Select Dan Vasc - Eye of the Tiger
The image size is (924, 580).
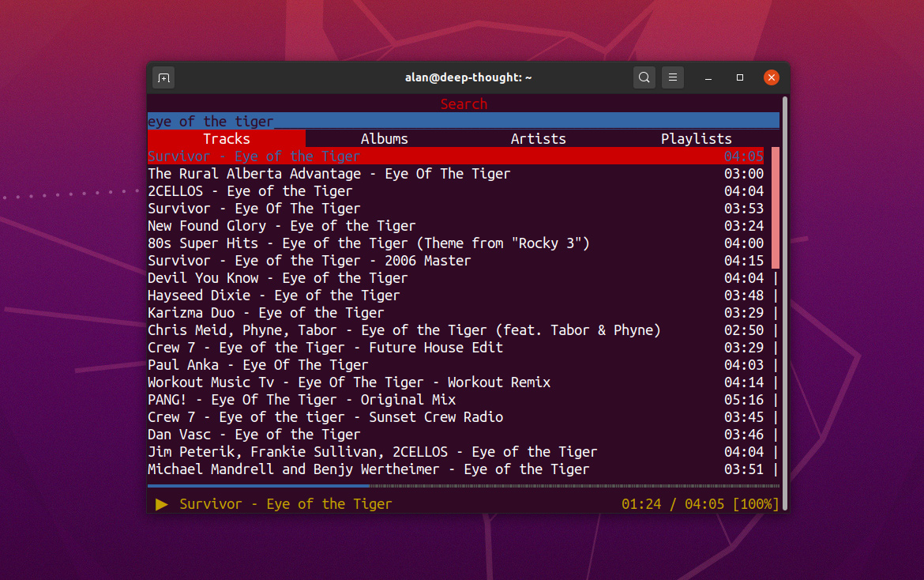pos(456,435)
